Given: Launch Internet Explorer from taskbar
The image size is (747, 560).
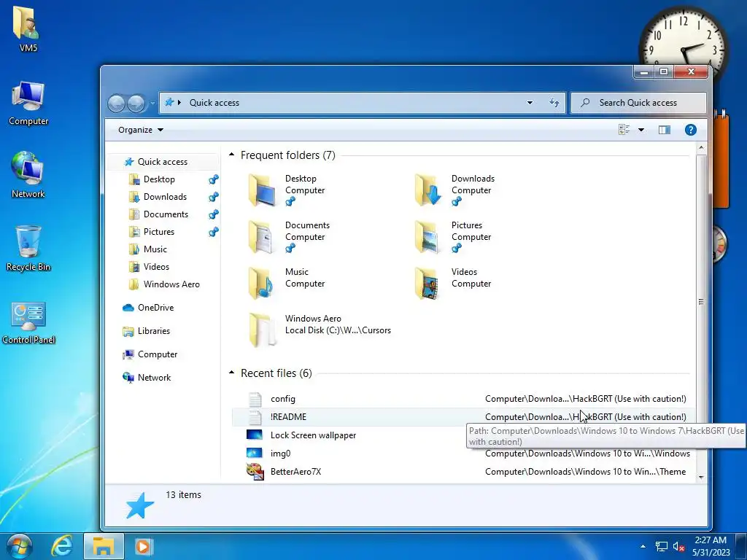Looking at the screenshot, I should [62, 546].
